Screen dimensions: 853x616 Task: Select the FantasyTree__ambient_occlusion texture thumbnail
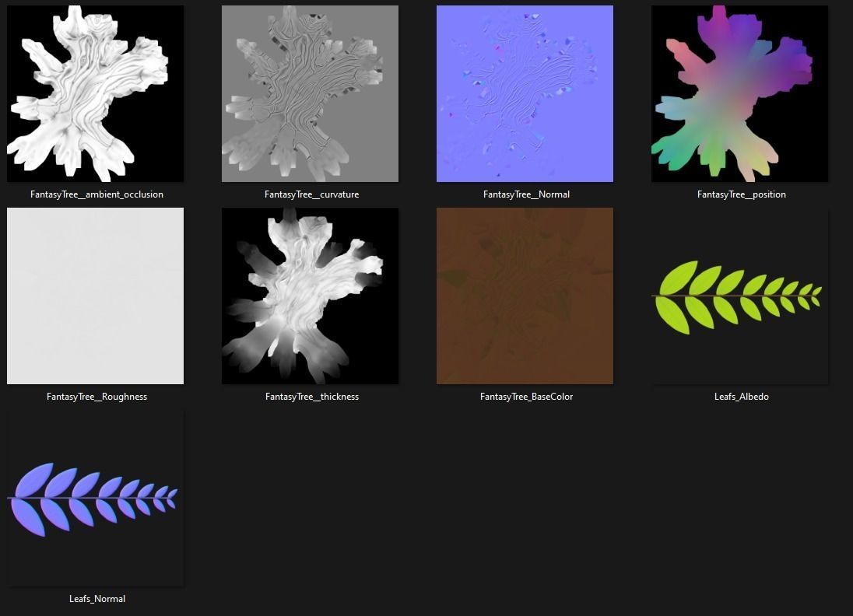pos(95,93)
